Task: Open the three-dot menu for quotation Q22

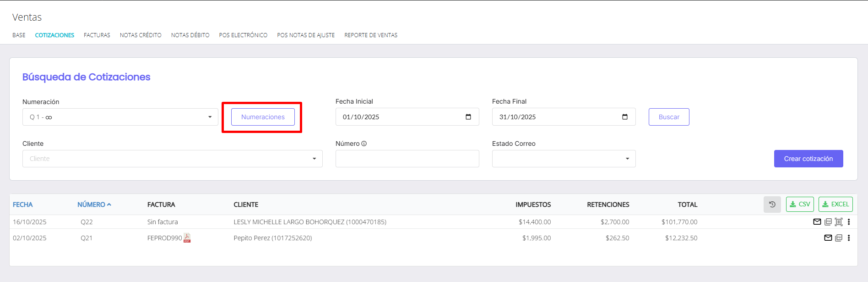Action: tap(849, 222)
